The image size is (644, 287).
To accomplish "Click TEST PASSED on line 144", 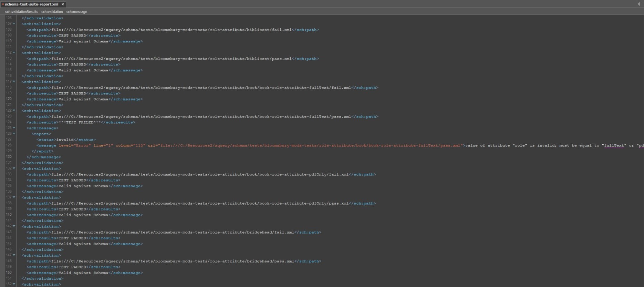I will pos(72,238).
